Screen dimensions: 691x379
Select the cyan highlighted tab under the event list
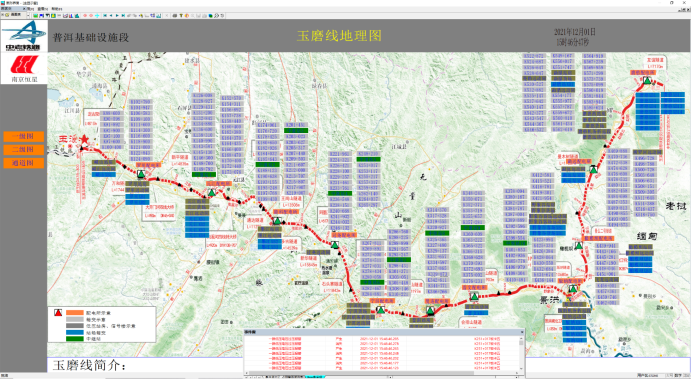(x=316, y=376)
